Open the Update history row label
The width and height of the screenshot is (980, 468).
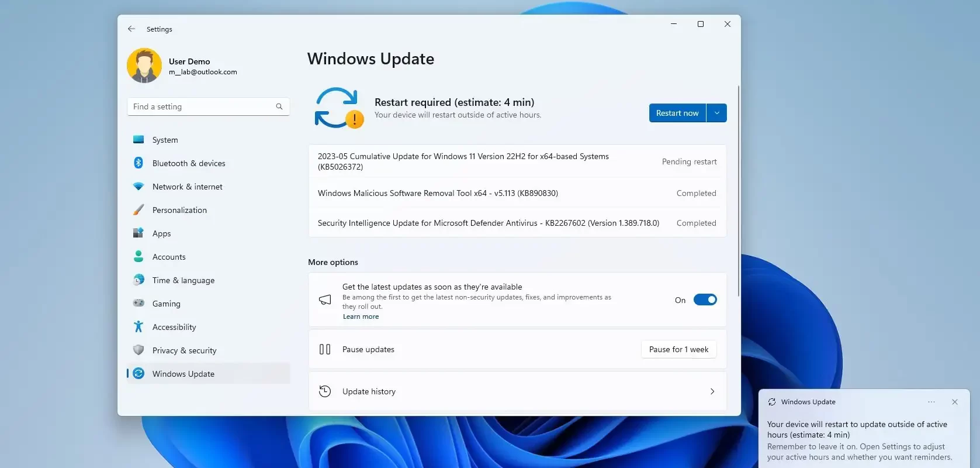click(369, 391)
